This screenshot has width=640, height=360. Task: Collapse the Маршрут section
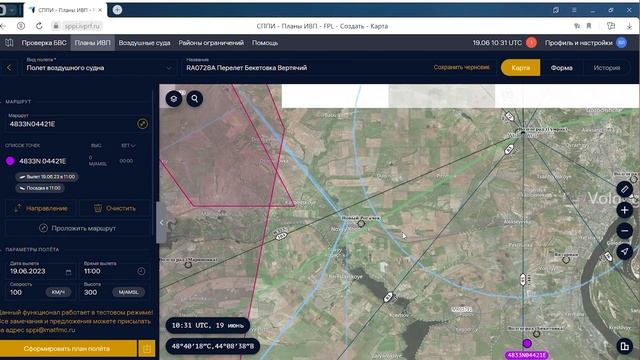coord(18,102)
